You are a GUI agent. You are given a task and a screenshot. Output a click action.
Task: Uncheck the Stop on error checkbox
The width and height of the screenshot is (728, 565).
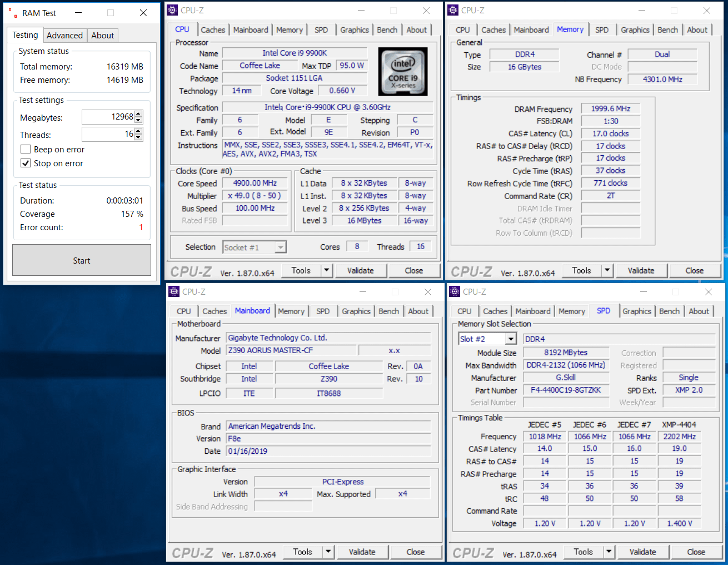coord(26,163)
